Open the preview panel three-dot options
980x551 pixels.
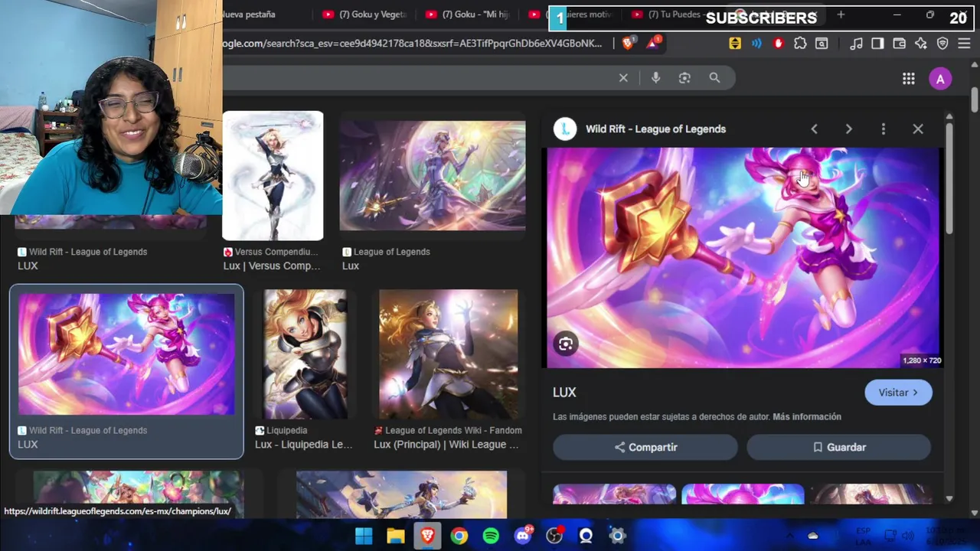(x=883, y=129)
